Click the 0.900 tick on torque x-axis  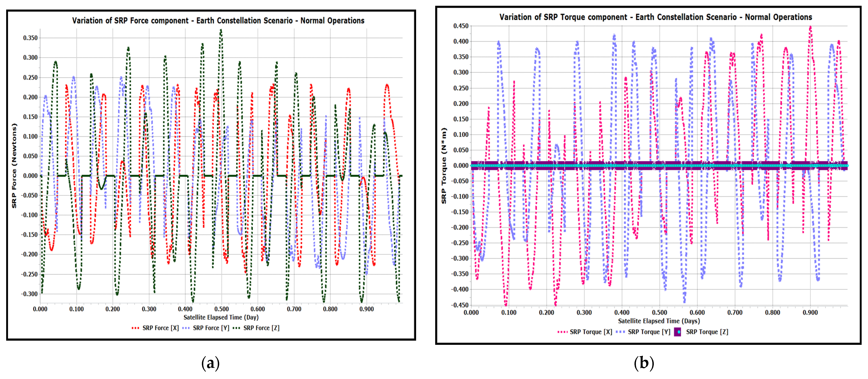point(810,312)
